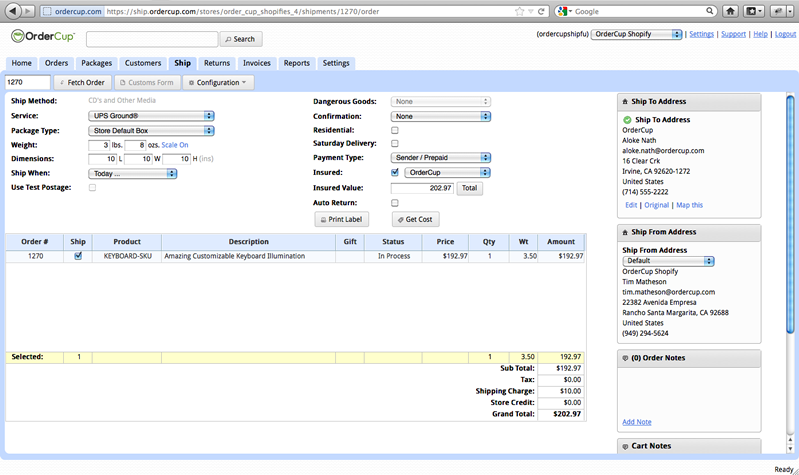Open the Confirmation dropdown

pos(441,116)
